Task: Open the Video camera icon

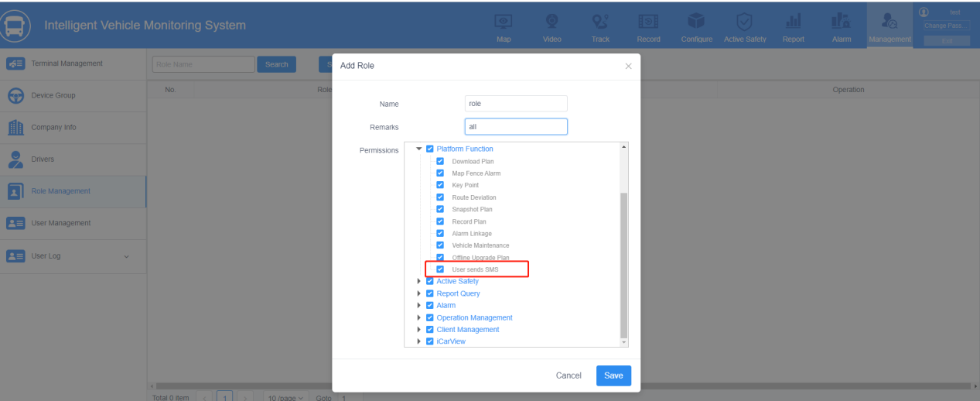Action: point(552,22)
